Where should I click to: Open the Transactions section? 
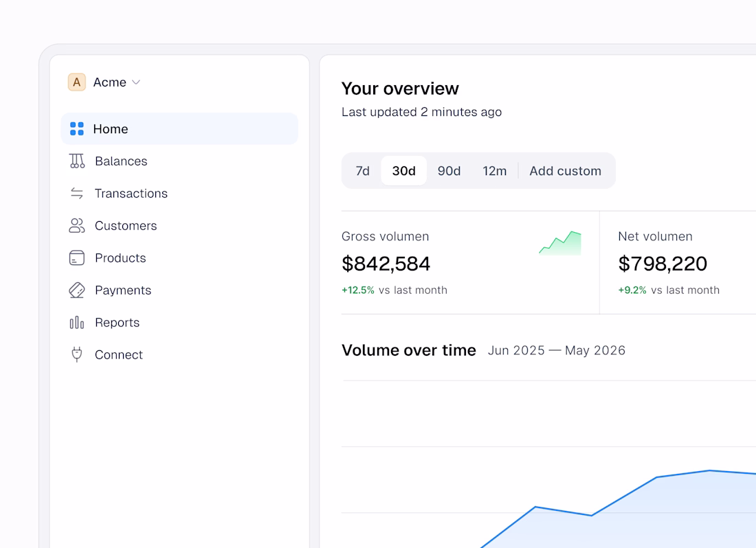[x=131, y=193]
